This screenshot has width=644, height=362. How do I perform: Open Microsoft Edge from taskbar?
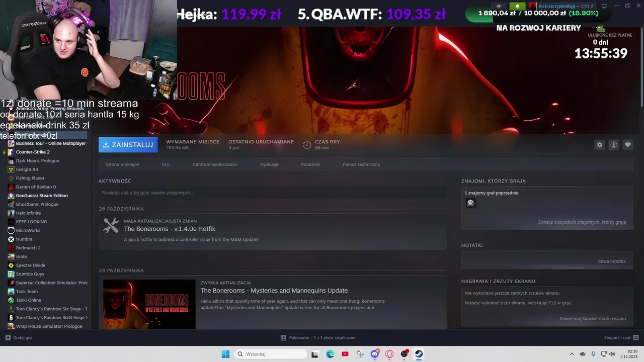330,354
